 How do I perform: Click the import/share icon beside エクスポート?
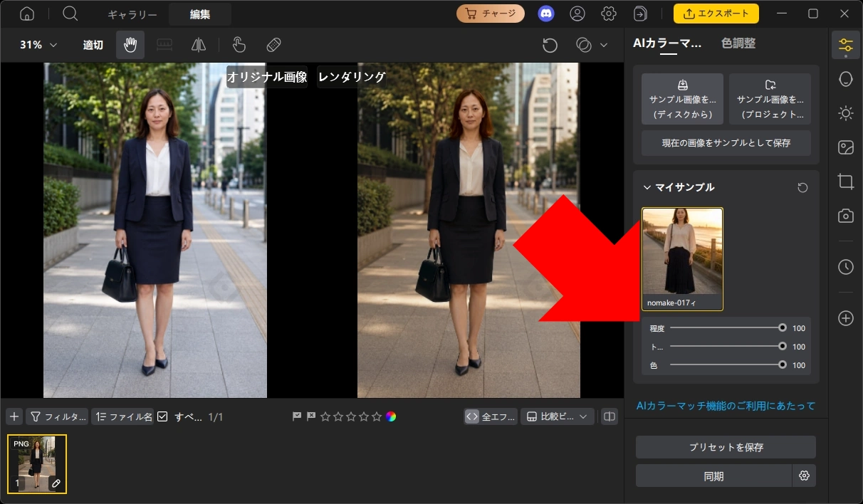tap(641, 14)
